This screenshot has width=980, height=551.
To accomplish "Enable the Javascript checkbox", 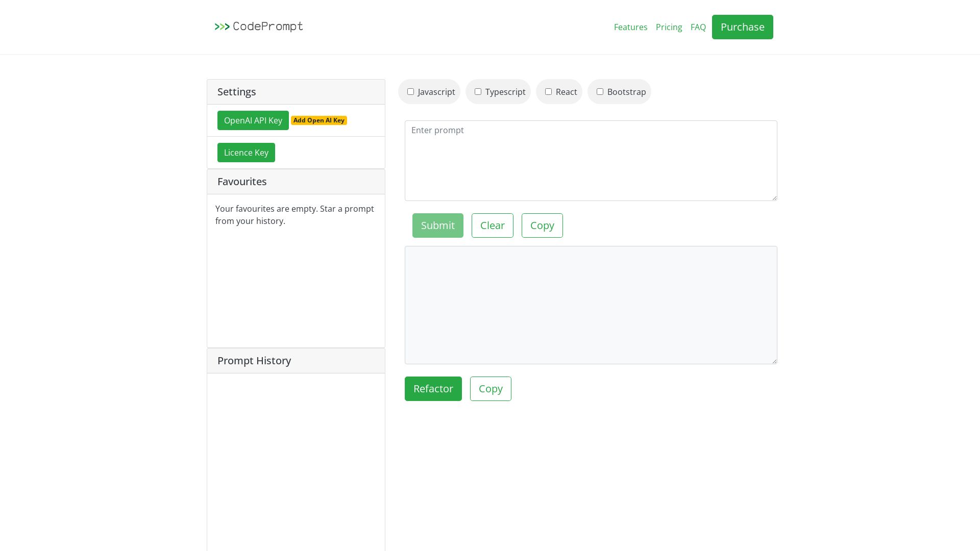I will 411,91.
